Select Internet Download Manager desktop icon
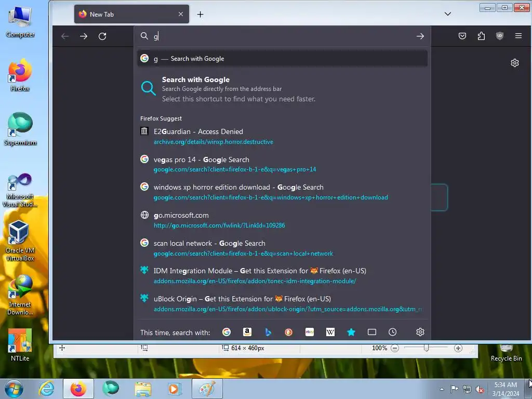Viewport: 532px width, 399px height. point(20,295)
